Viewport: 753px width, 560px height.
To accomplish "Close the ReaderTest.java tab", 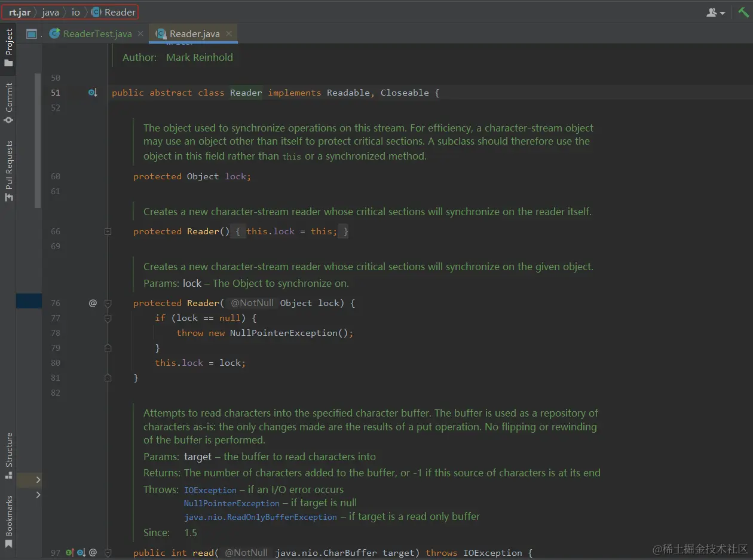I will click(140, 33).
